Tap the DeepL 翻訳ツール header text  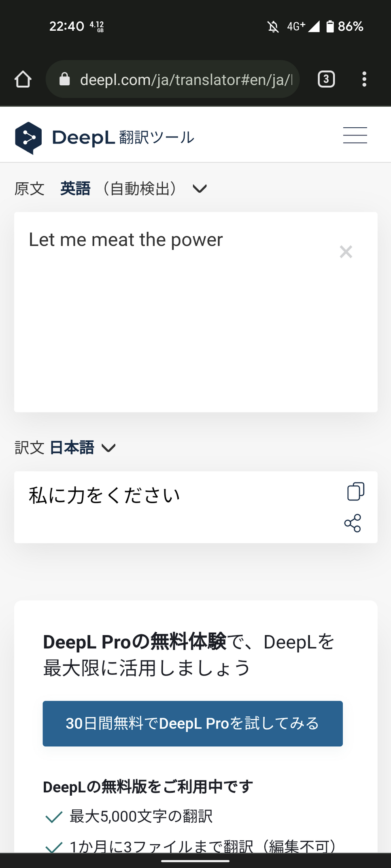tap(123, 138)
